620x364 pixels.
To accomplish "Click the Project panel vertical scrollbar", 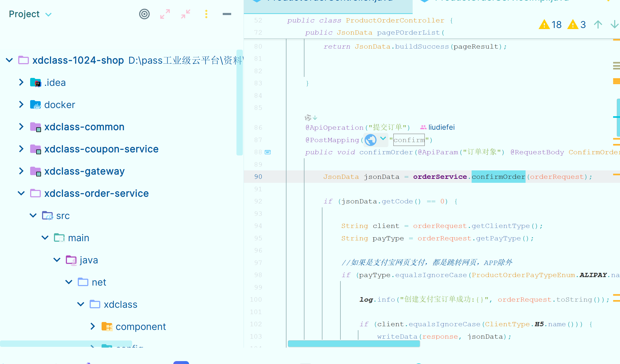I will coord(240,102).
